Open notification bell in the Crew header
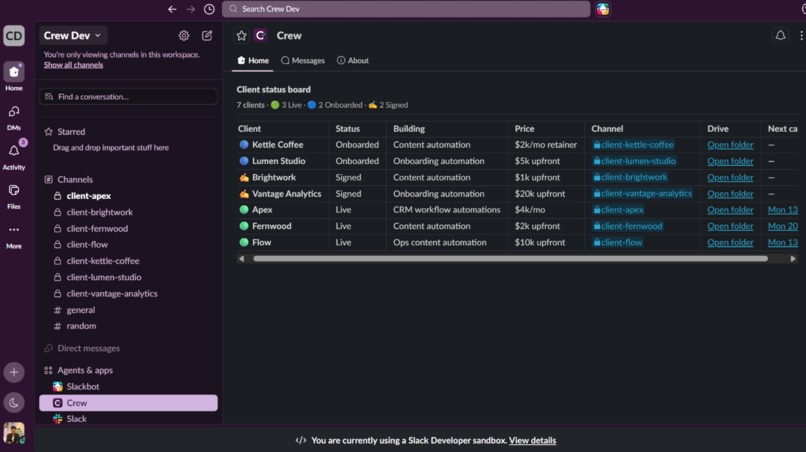This screenshot has height=452, width=806. click(780, 35)
